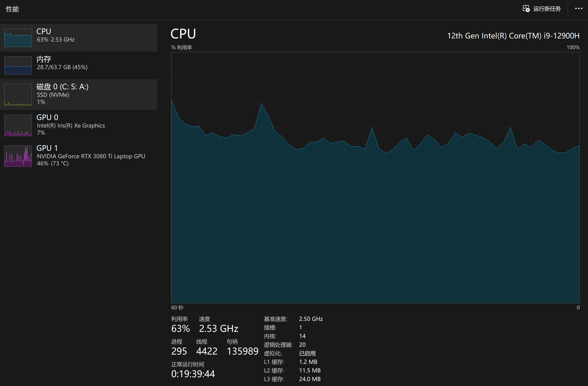This screenshot has height=386, width=588.
Task: Click the Disk 0 mini graph thumbnail
Action: click(18, 95)
